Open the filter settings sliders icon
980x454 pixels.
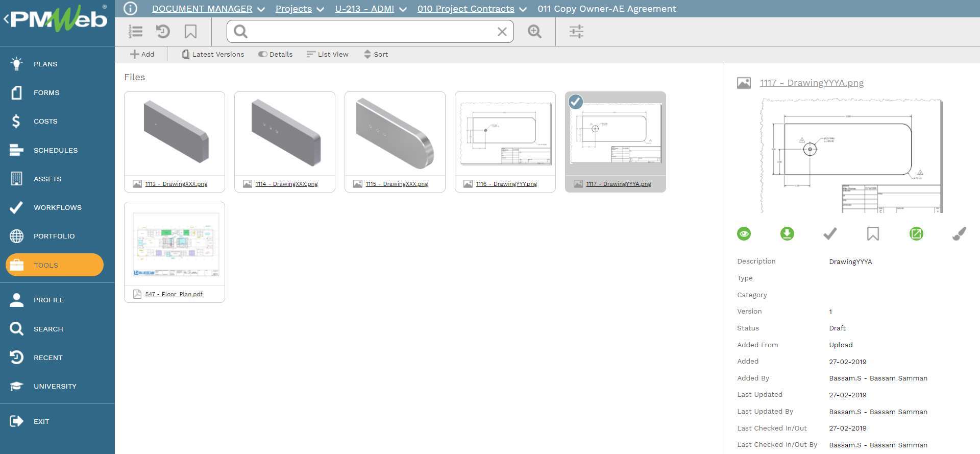pyautogui.click(x=576, y=32)
